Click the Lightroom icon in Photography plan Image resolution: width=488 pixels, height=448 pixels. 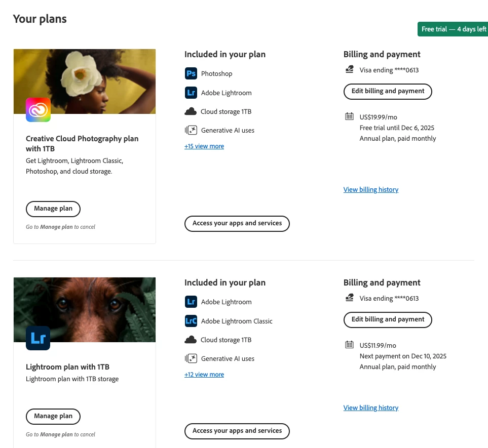(x=191, y=93)
